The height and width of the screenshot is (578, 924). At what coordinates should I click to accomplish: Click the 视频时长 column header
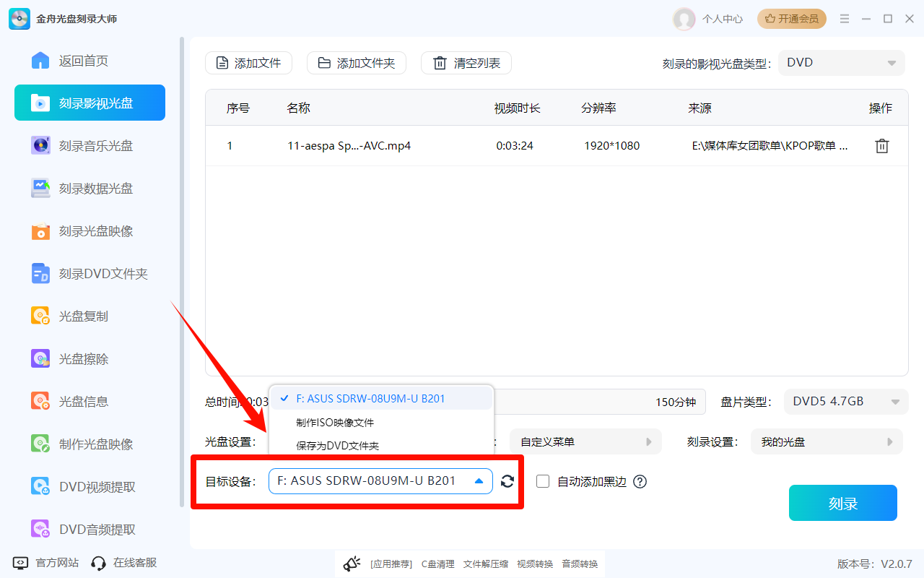point(518,108)
